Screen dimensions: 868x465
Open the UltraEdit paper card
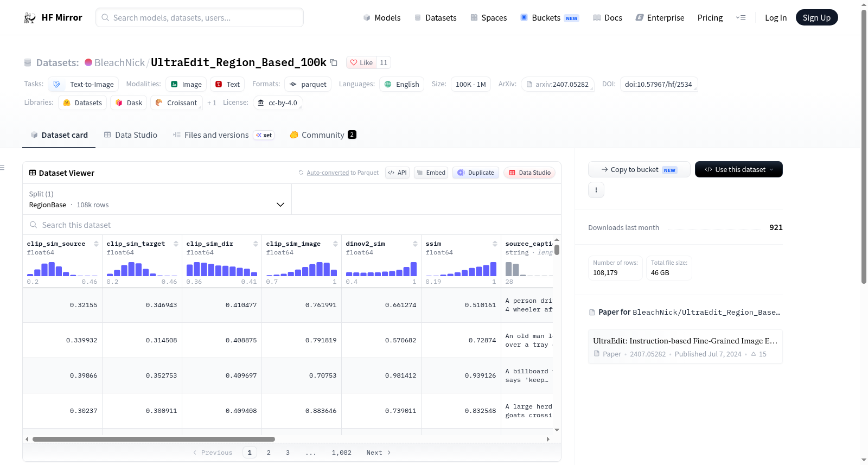point(685,347)
